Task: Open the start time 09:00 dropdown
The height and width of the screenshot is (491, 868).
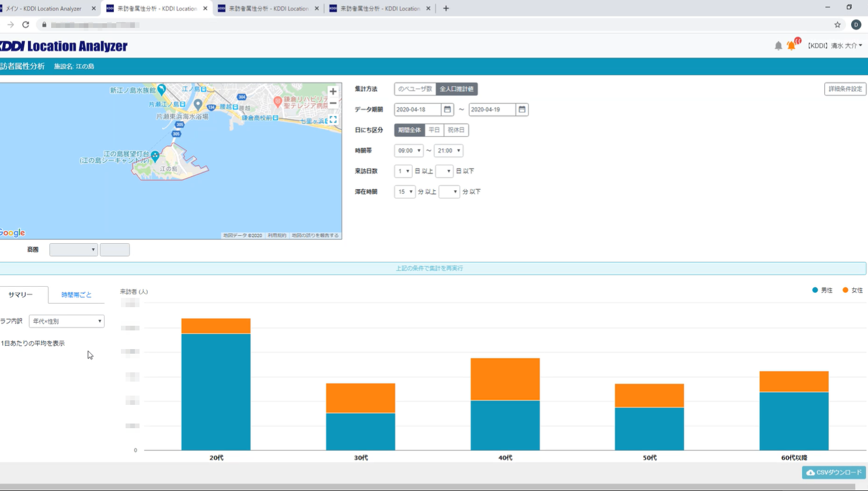Action: pos(409,151)
